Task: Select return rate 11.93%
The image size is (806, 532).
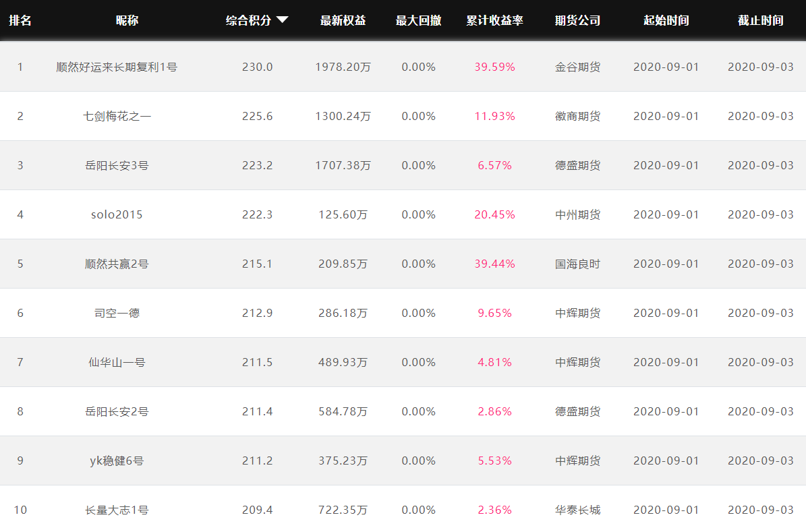Action: click(x=494, y=116)
